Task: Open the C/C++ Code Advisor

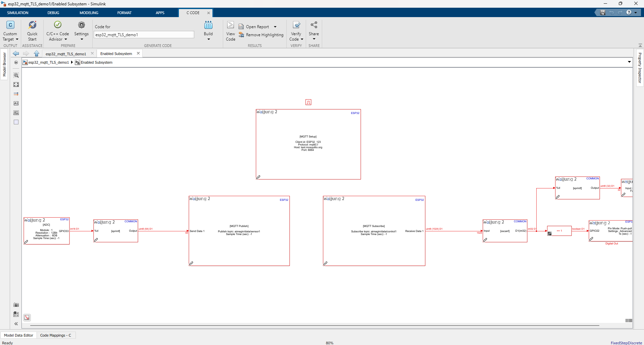Action: tap(58, 25)
